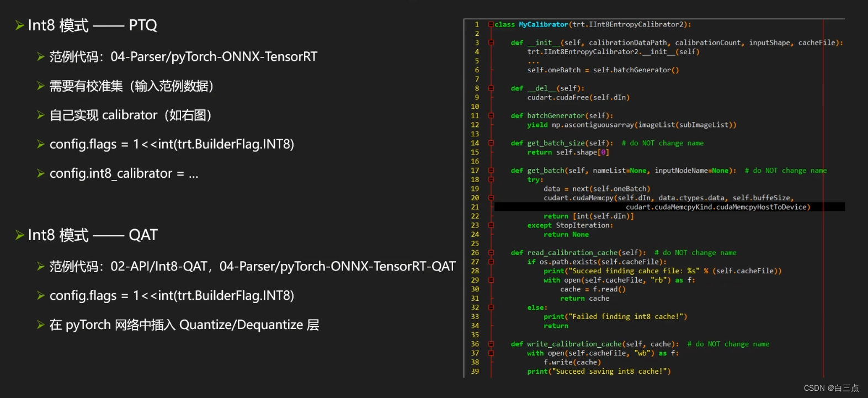Image resolution: width=868 pixels, height=398 pixels.
Task: Collapse the except StopIteration fold marker
Action: (x=491, y=225)
